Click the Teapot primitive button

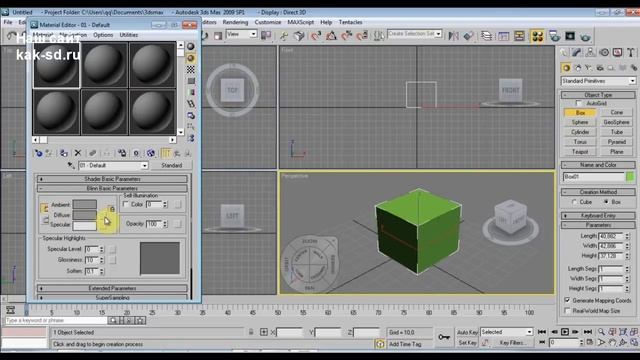580,151
